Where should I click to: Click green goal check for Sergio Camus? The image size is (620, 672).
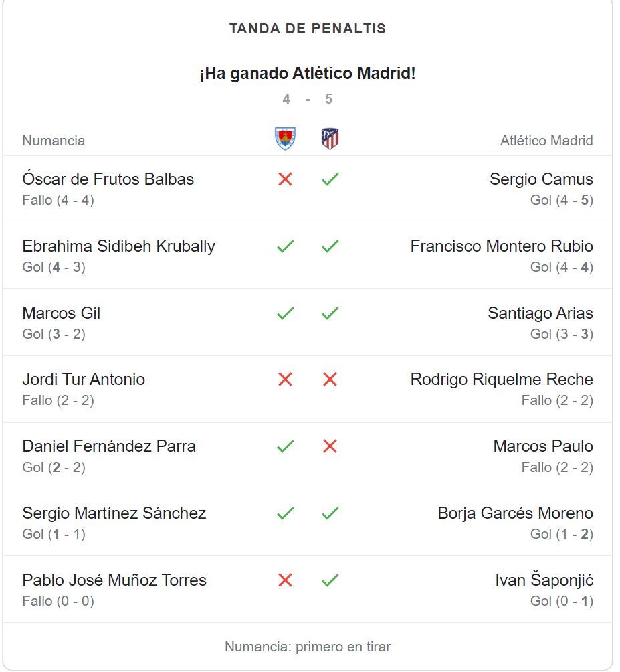pos(330,179)
